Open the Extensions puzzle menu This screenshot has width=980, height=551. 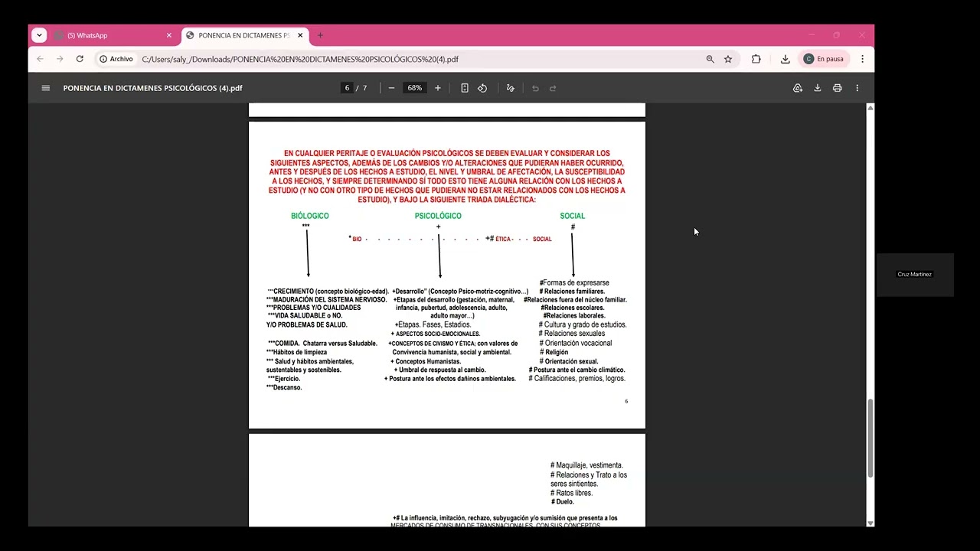756,59
